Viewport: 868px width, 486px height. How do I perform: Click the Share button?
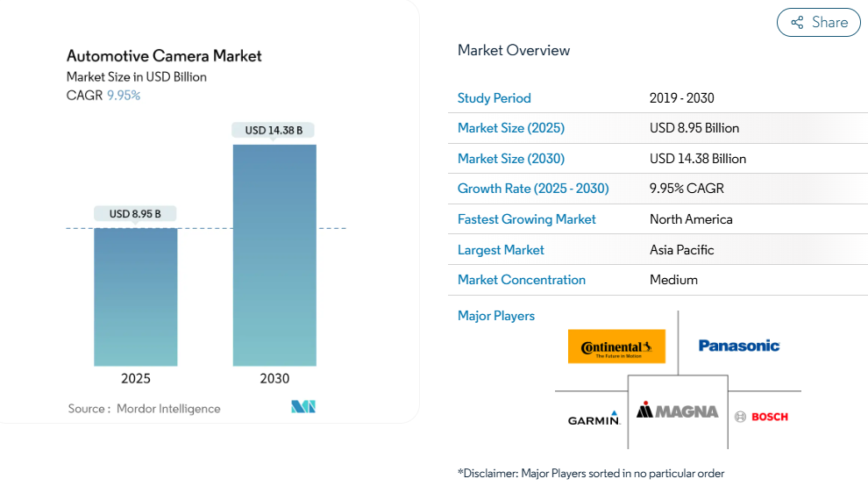click(x=819, y=23)
